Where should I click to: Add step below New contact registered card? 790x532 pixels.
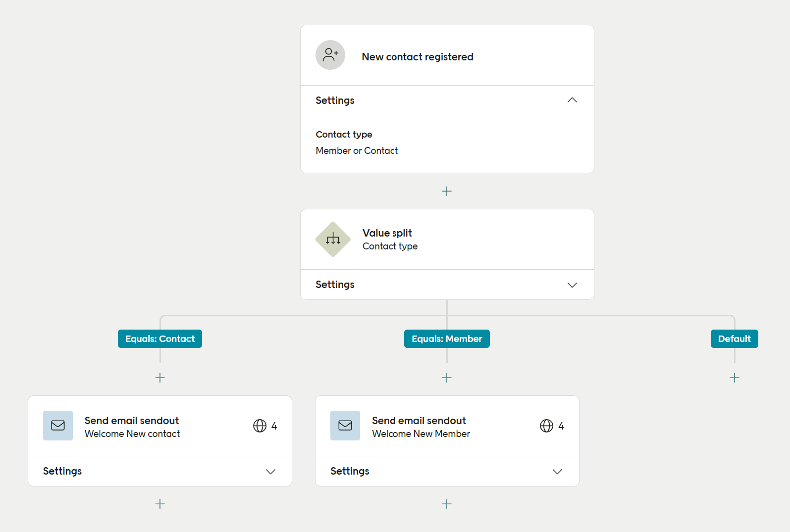(447, 191)
